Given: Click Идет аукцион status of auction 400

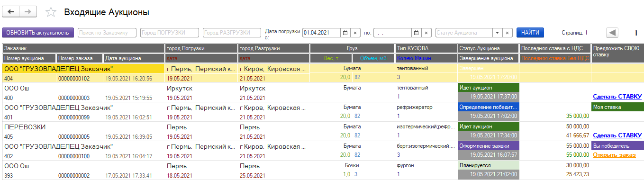Looking at the screenshot, I should tap(488, 88).
